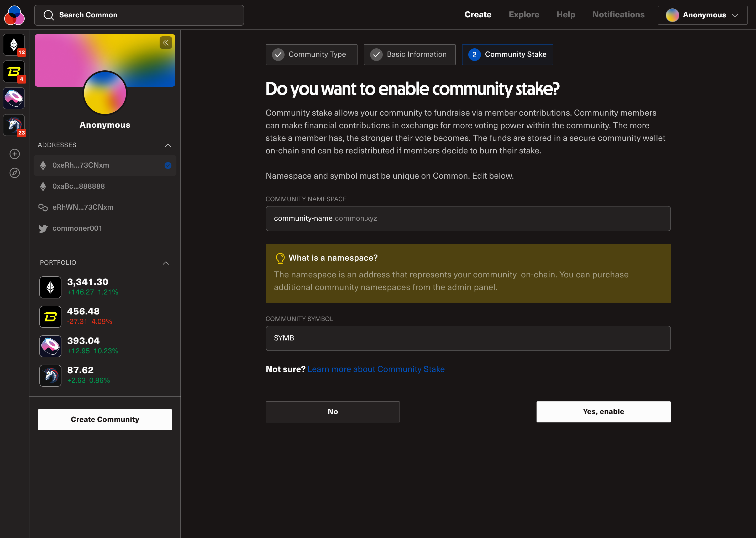This screenshot has width=756, height=538.
Task: Collapse the profile panel with double-arrow icon
Action: pos(165,43)
